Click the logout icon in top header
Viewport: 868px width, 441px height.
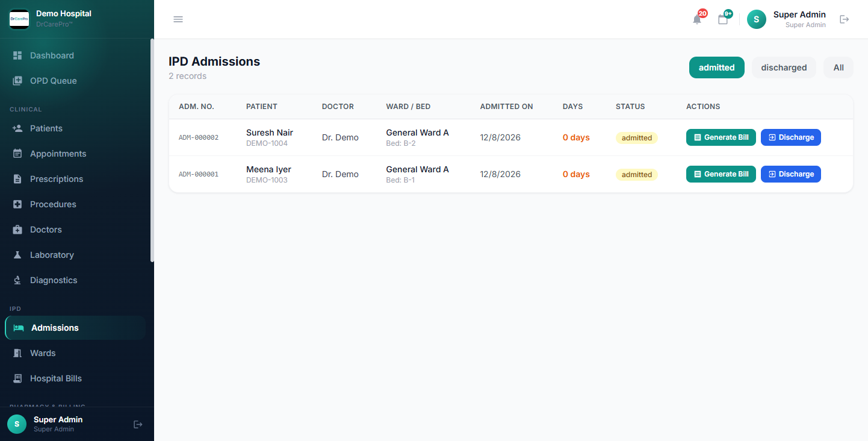[845, 19]
